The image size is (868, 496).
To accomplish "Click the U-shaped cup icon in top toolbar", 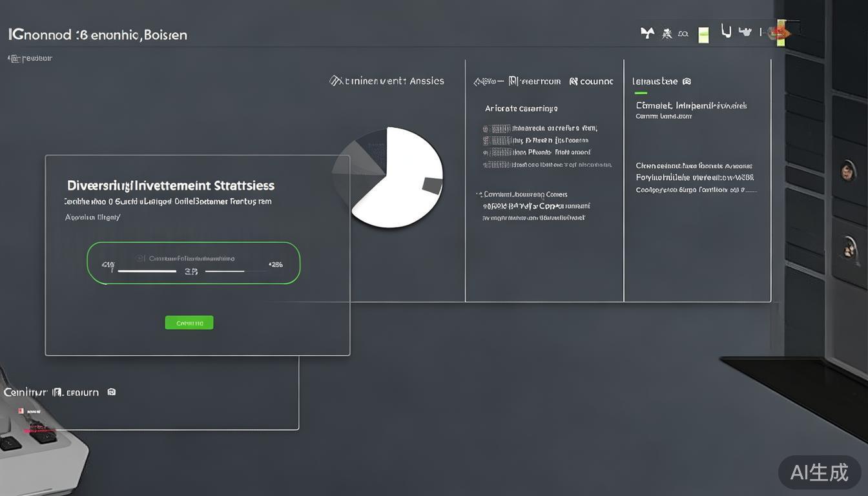I will coord(726,31).
